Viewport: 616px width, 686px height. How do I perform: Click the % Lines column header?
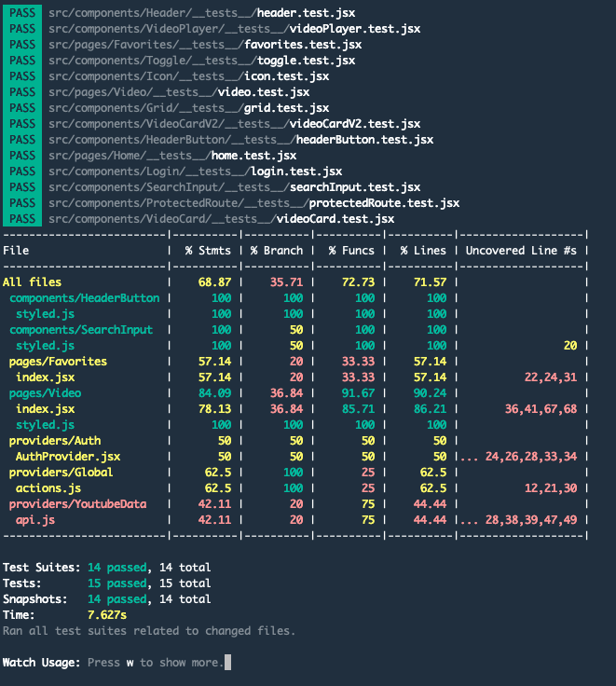(423, 251)
